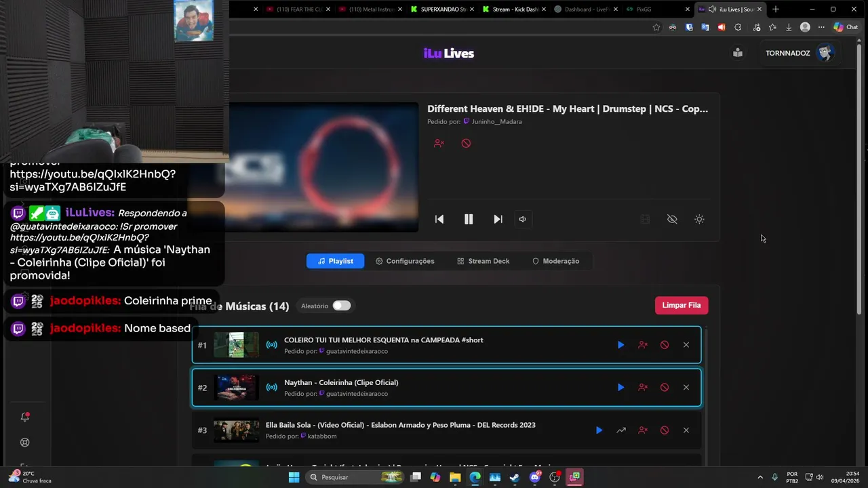Open File Explorer from the taskbar

point(455,477)
